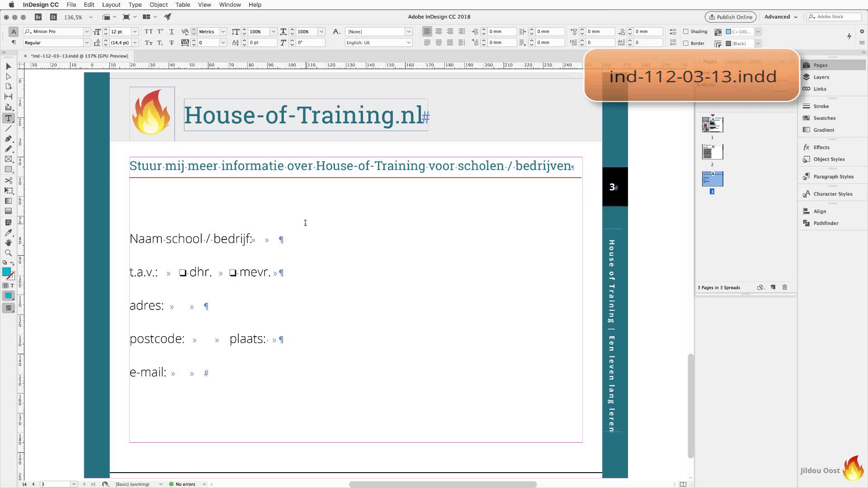Open the [None] character style dropdown
Viewport: 868px width, 488px height.
point(409,32)
